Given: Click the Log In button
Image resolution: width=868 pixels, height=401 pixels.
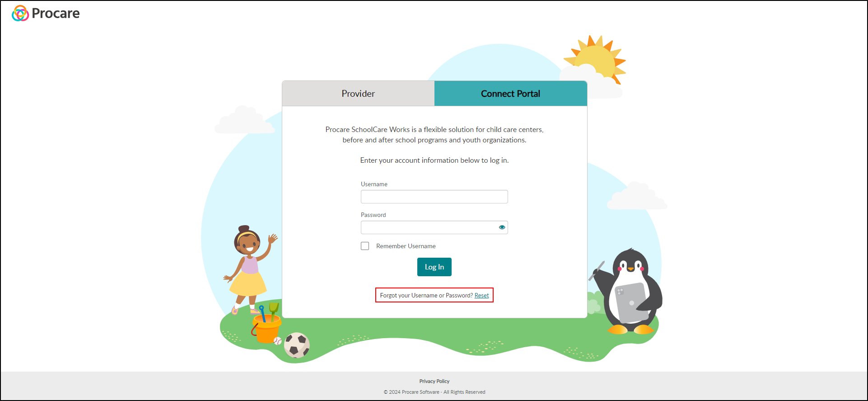Looking at the screenshot, I should coord(434,267).
